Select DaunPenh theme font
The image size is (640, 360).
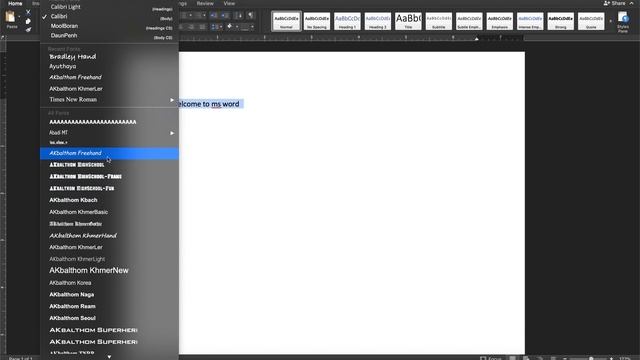coord(109,36)
